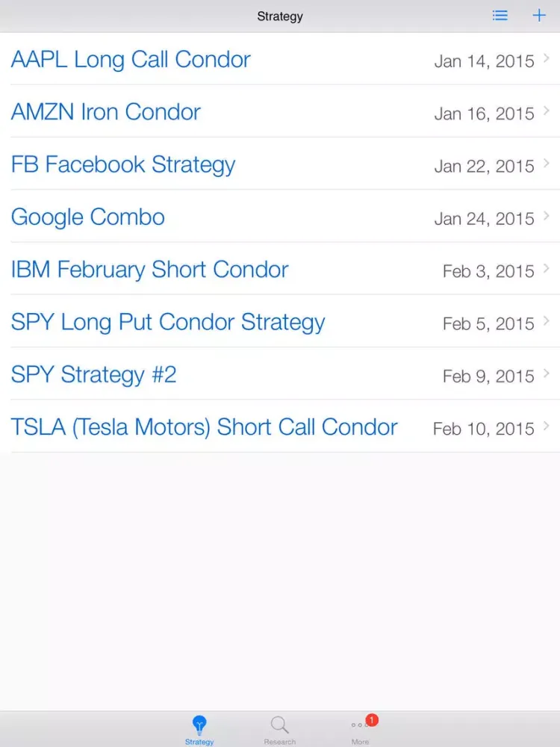The width and height of the screenshot is (560, 747).
Task: Open SPY Long Put Condor Strategy
Action: 168,322
